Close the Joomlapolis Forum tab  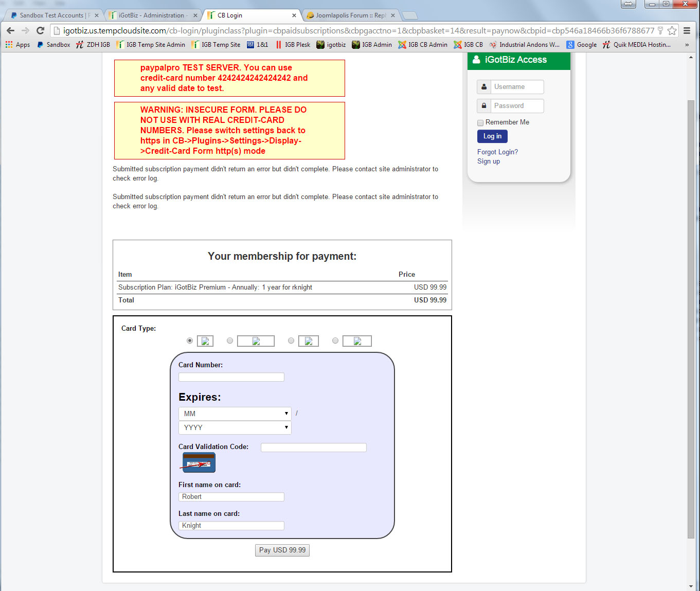tap(392, 15)
